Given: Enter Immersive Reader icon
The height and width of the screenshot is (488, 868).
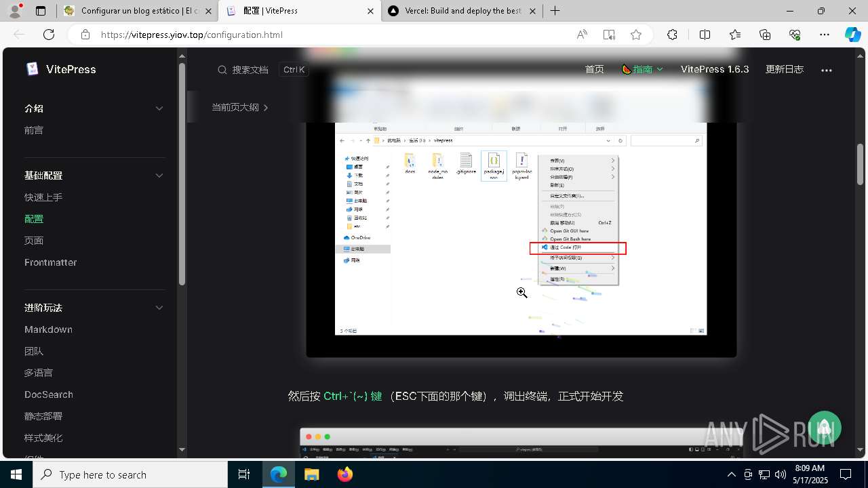Looking at the screenshot, I should tap(609, 35).
